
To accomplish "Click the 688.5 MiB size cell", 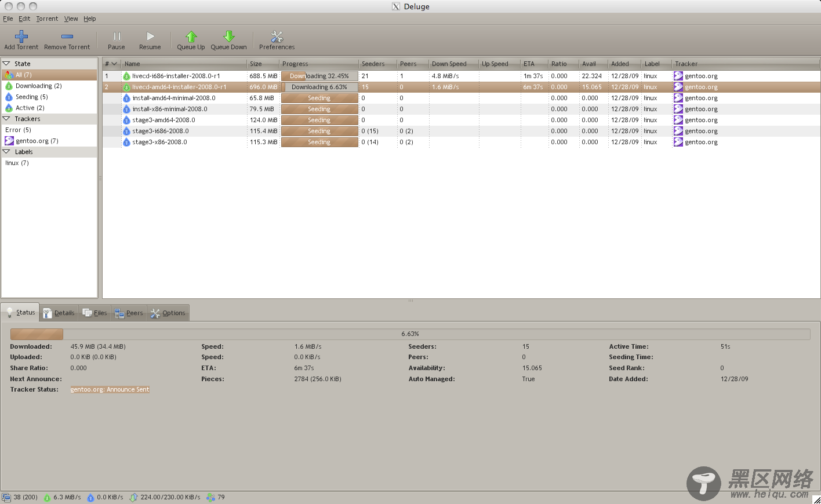I will point(263,76).
